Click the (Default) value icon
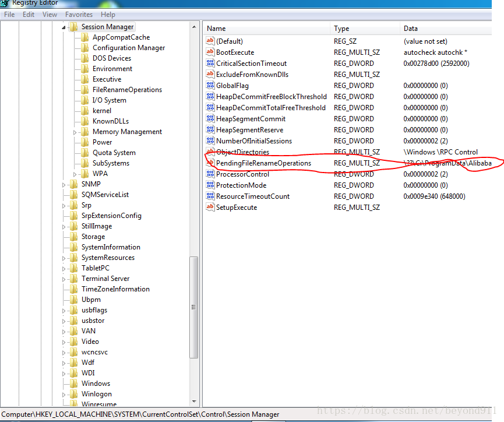Viewport: 504px width, 422px height. (x=210, y=41)
